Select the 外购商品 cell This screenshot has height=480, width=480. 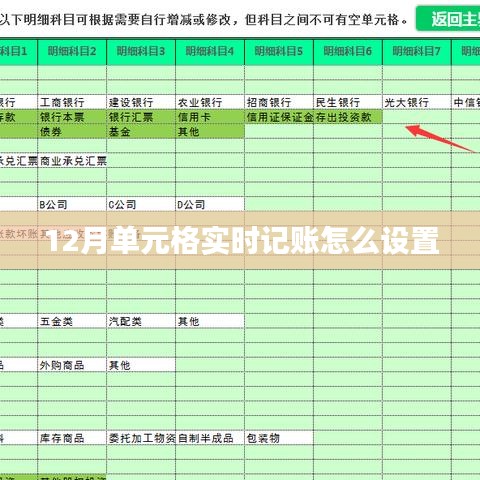(x=72, y=365)
